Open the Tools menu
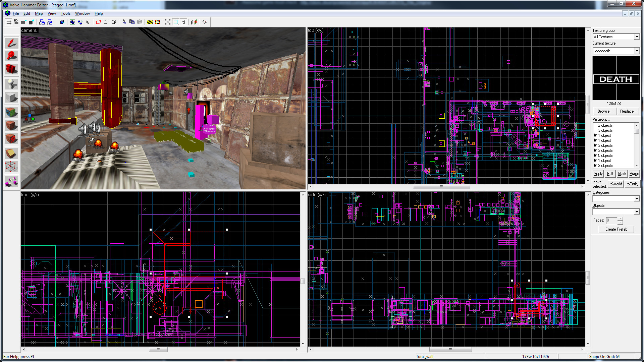Image resolution: width=644 pixels, height=362 pixels. coord(65,13)
